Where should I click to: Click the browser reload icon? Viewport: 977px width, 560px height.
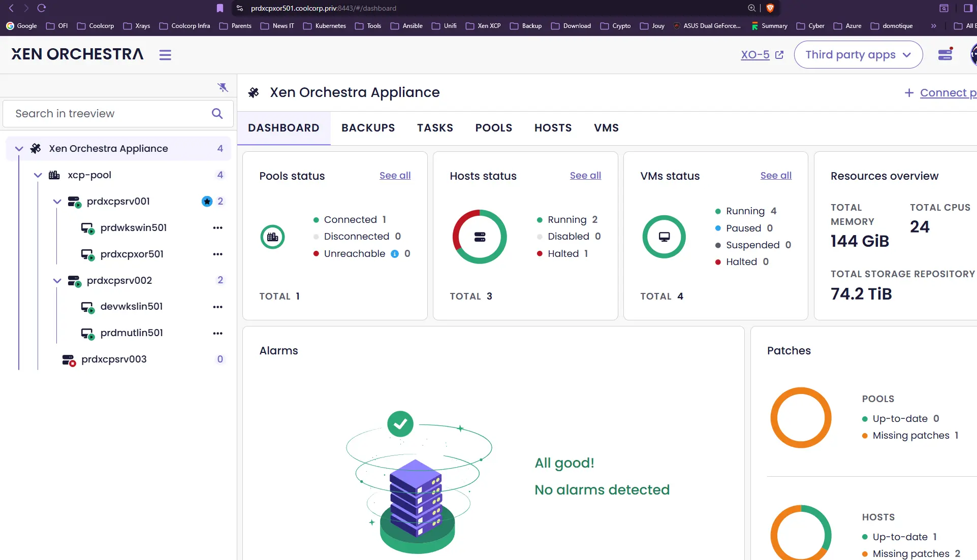[42, 8]
